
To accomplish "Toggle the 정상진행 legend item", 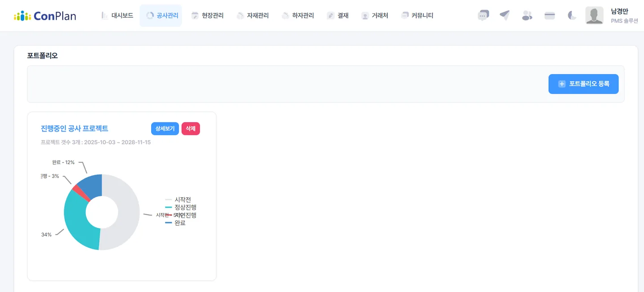I will [181, 207].
